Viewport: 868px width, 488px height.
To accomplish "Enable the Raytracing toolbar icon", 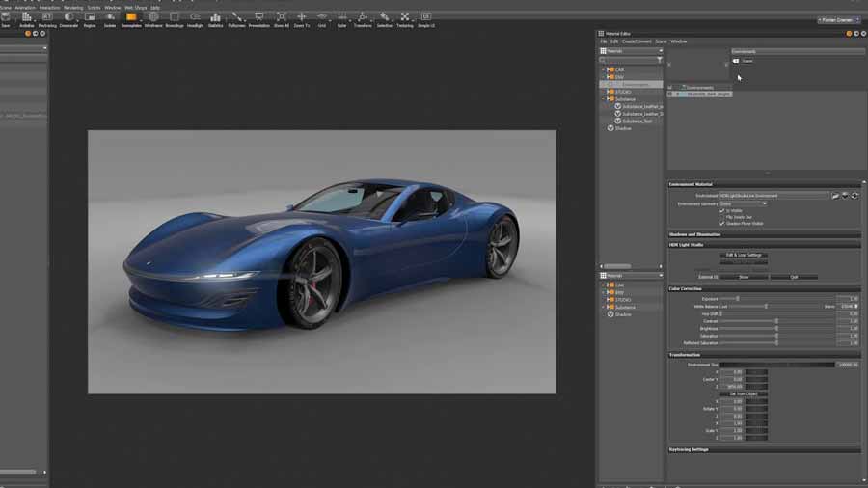I will (47, 18).
